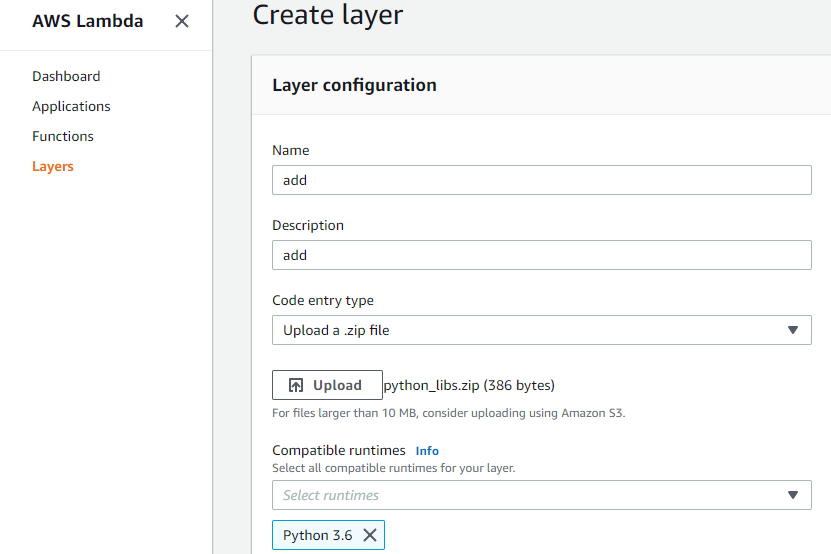Click the AWS Lambda sidebar title
Viewport: 831px width, 554px height.
(88, 21)
